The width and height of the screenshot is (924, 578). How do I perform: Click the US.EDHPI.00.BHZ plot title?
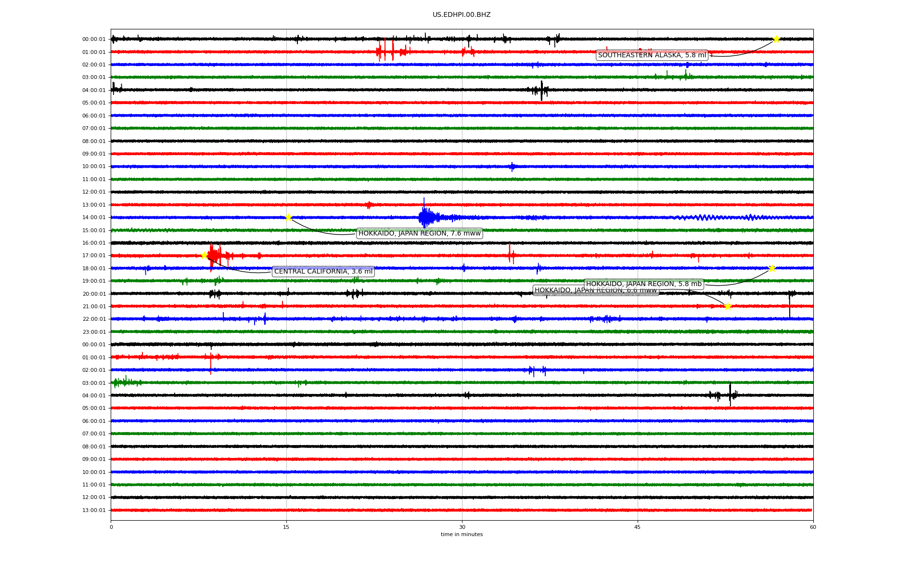pos(461,15)
